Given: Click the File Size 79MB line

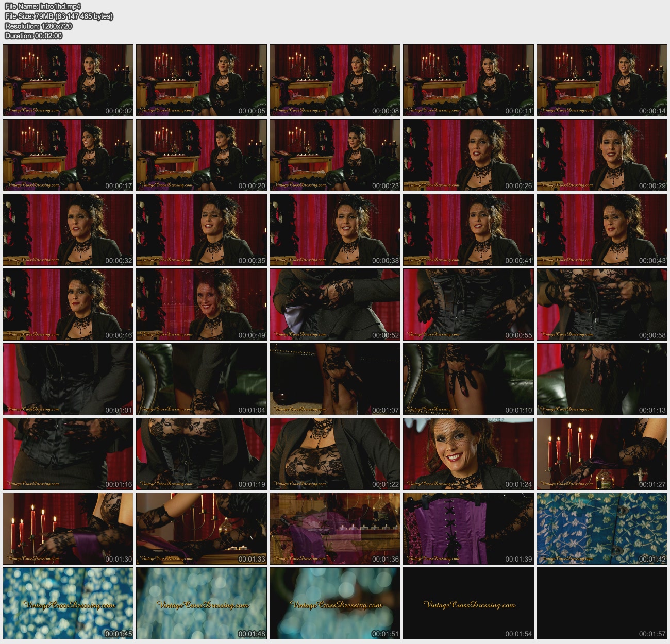Looking at the screenshot, I should pos(59,16).
